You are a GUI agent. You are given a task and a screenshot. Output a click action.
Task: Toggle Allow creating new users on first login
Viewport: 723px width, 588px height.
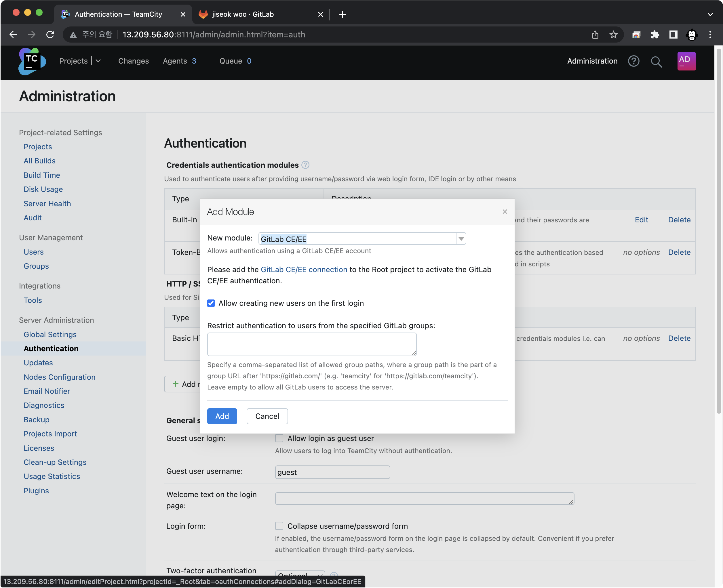(x=211, y=303)
